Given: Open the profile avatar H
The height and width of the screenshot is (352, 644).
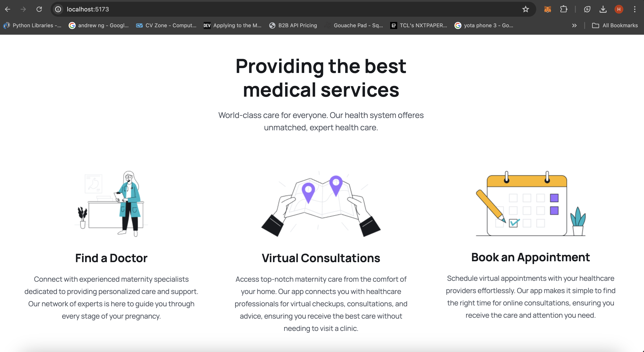Looking at the screenshot, I should pyautogui.click(x=619, y=9).
